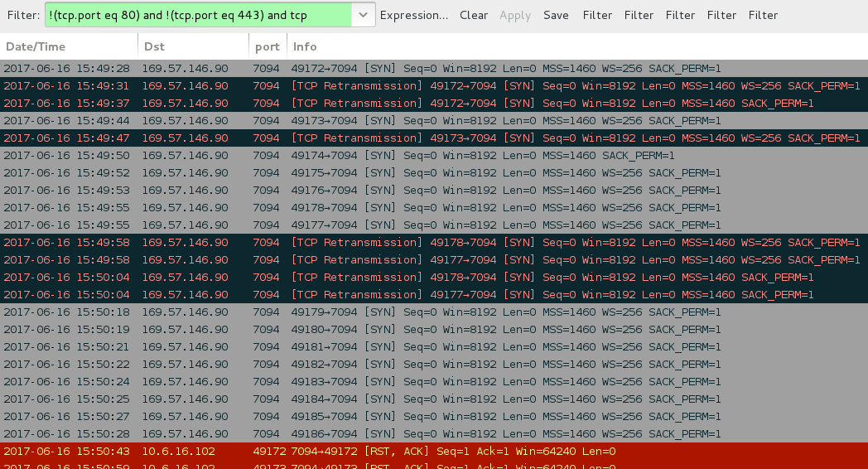Click destination 169.57.146.90 in the 15:49:28 row
The image size is (868, 469).
coord(185,69)
